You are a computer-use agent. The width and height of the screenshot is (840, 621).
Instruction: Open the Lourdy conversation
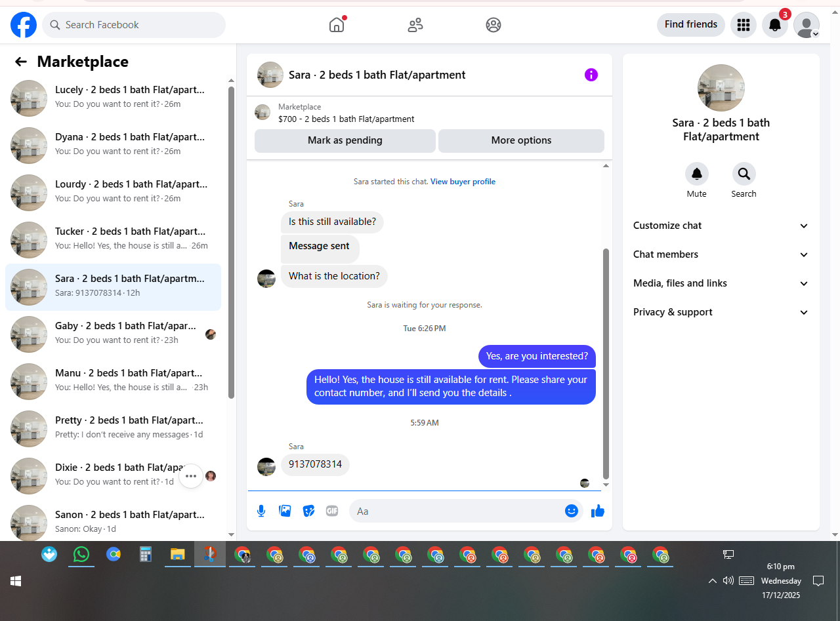point(113,193)
